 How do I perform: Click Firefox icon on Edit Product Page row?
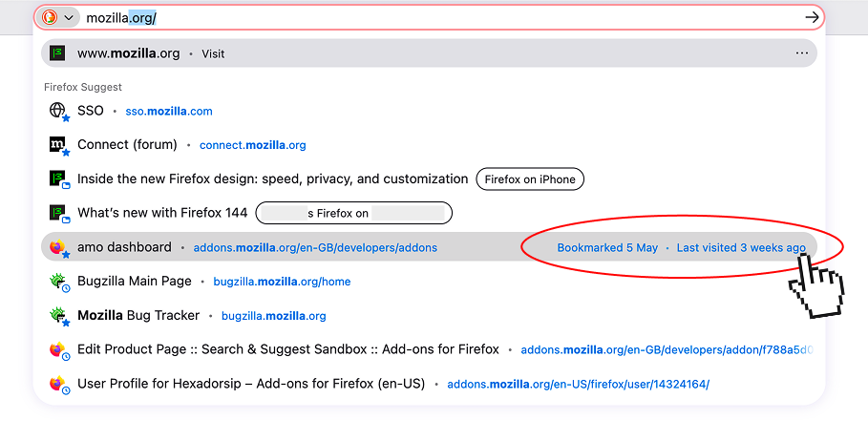click(59, 350)
